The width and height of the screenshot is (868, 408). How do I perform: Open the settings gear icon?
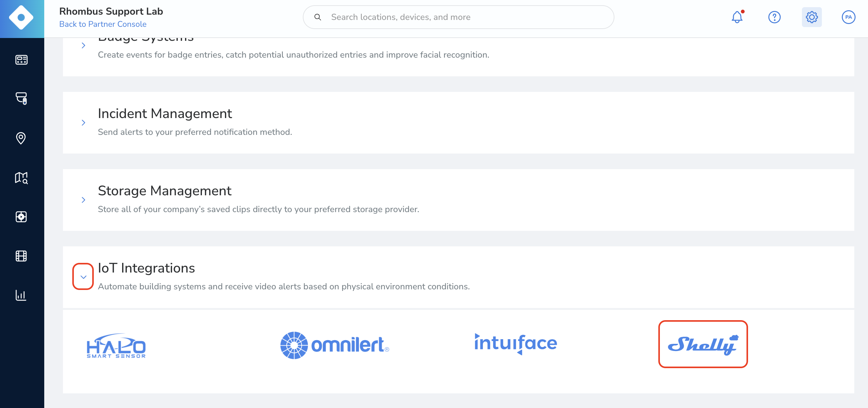pyautogui.click(x=812, y=17)
